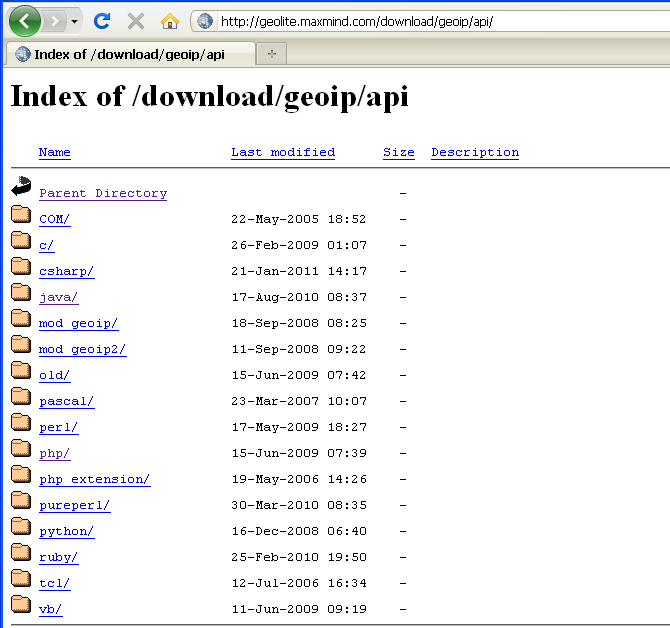Open the navigation history dropdown arrow
The width and height of the screenshot is (670, 628).
pyautogui.click(x=75, y=21)
